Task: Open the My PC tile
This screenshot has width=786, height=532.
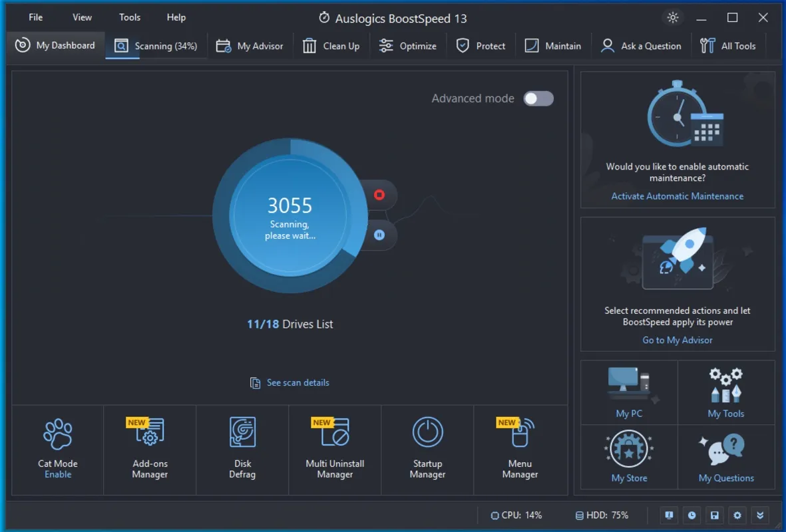Action: [629, 392]
